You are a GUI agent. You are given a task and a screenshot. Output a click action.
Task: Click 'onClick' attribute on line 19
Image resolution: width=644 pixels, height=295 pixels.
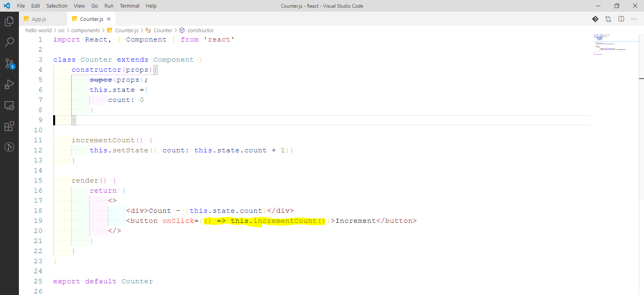pyautogui.click(x=178, y=221)
